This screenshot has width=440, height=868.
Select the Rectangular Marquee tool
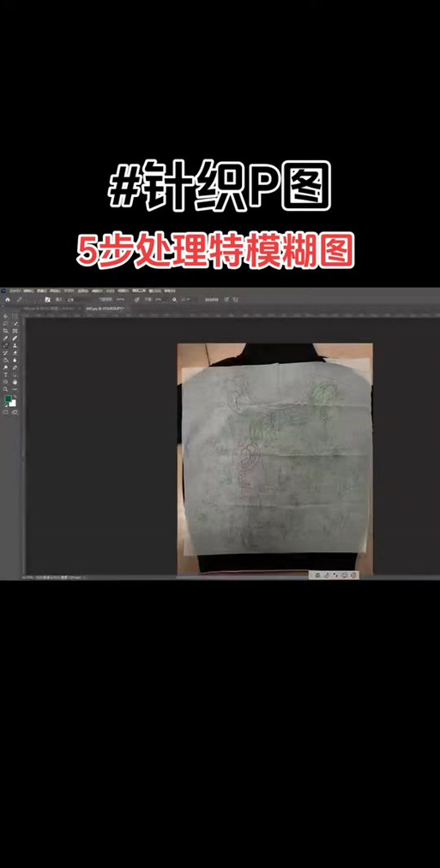point(15,316)
